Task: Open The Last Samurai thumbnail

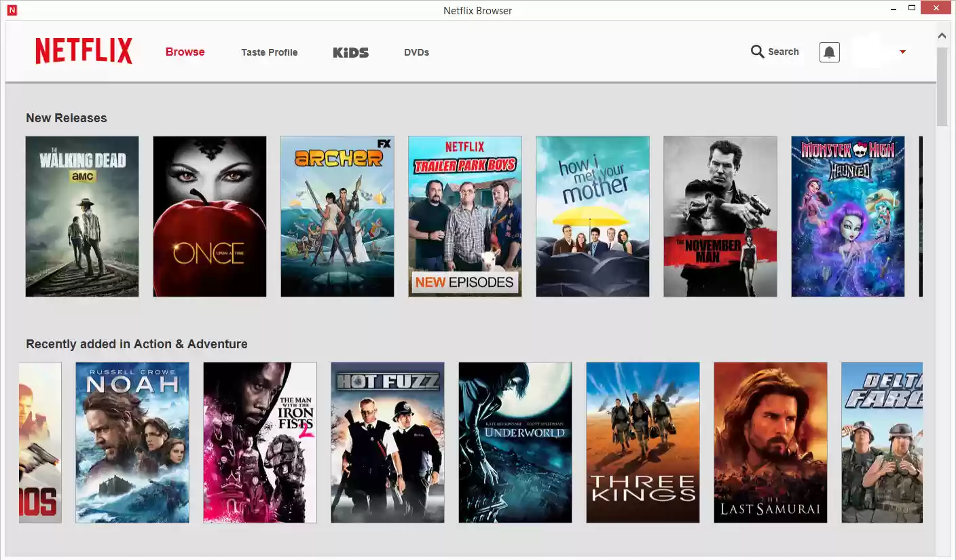Action: point(770,442)
